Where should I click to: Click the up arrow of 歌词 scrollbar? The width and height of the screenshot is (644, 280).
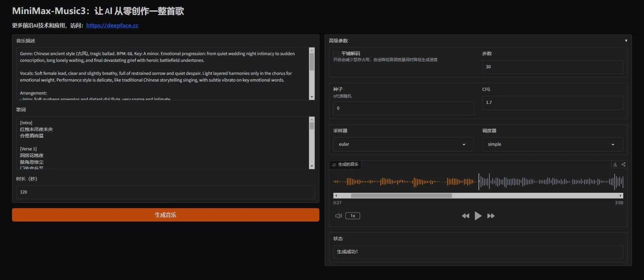tap(312, 119)
